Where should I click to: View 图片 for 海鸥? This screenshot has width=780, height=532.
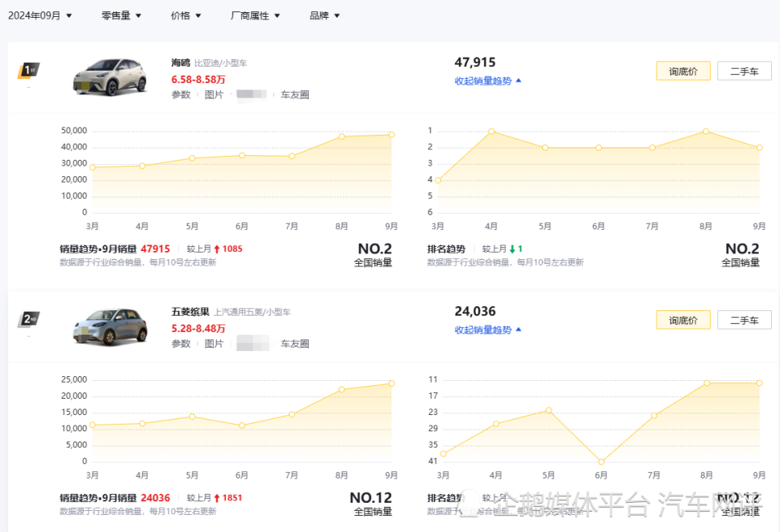pos(214,94)
